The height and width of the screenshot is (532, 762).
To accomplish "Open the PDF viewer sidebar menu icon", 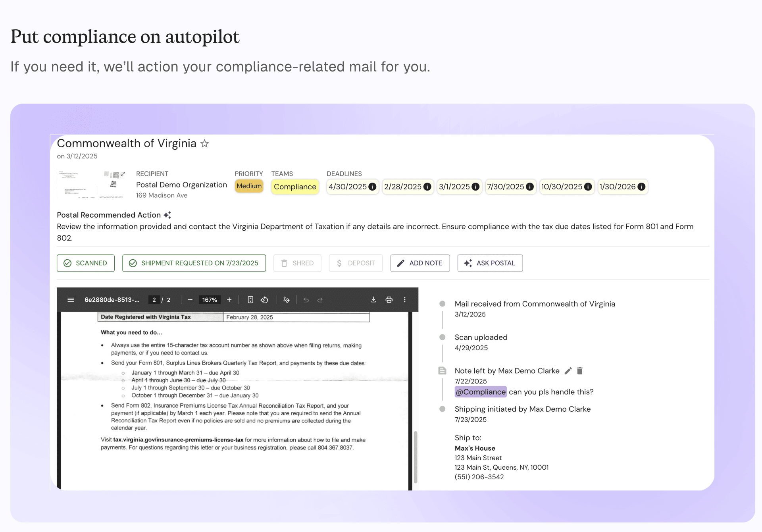I will [x=71, y=300].
